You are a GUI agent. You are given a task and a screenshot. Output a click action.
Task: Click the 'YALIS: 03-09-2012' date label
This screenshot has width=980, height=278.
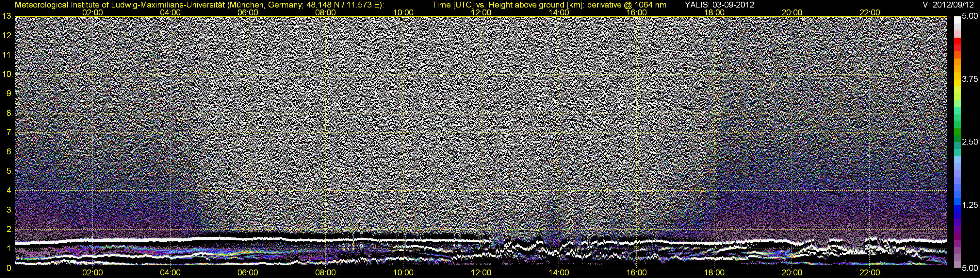pos(719,5)
